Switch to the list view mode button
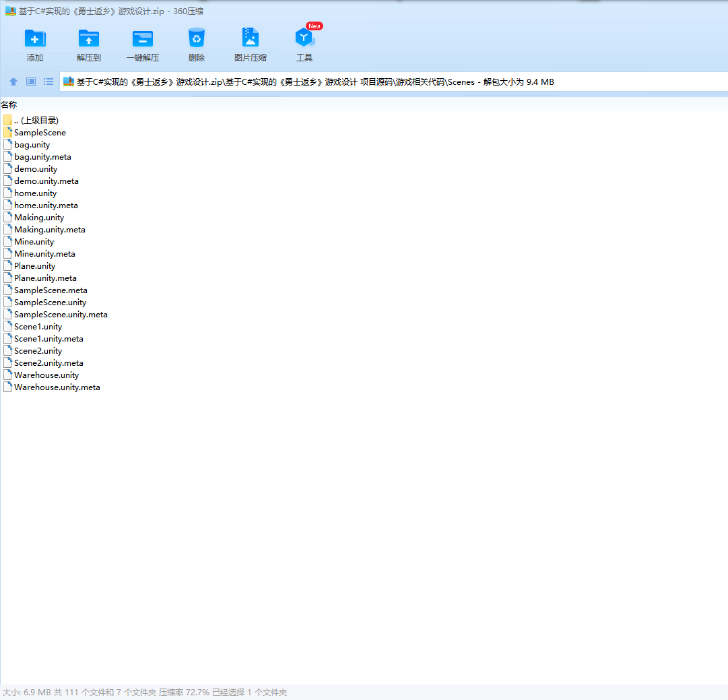This screenshot has height=700, width=728. (x=48, y=82)
